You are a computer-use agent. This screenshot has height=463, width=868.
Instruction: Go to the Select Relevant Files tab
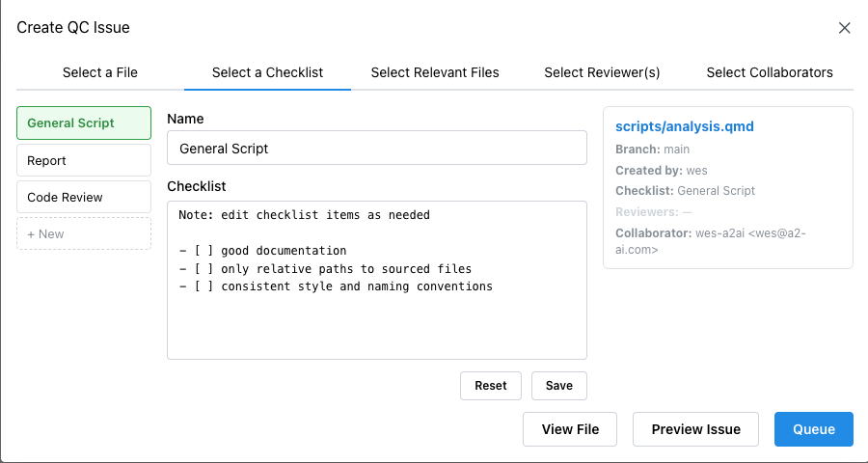click(435, 72)
